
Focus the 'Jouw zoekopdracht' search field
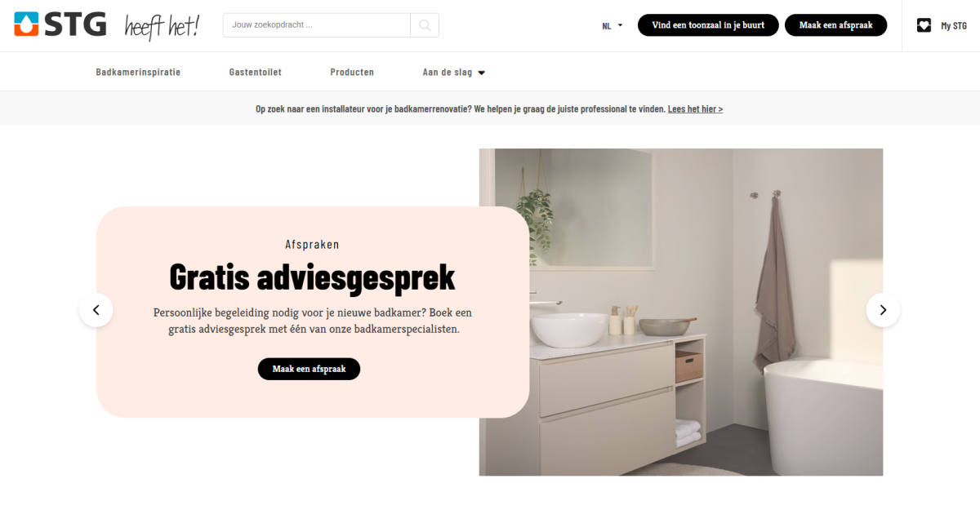pos(317,25)
